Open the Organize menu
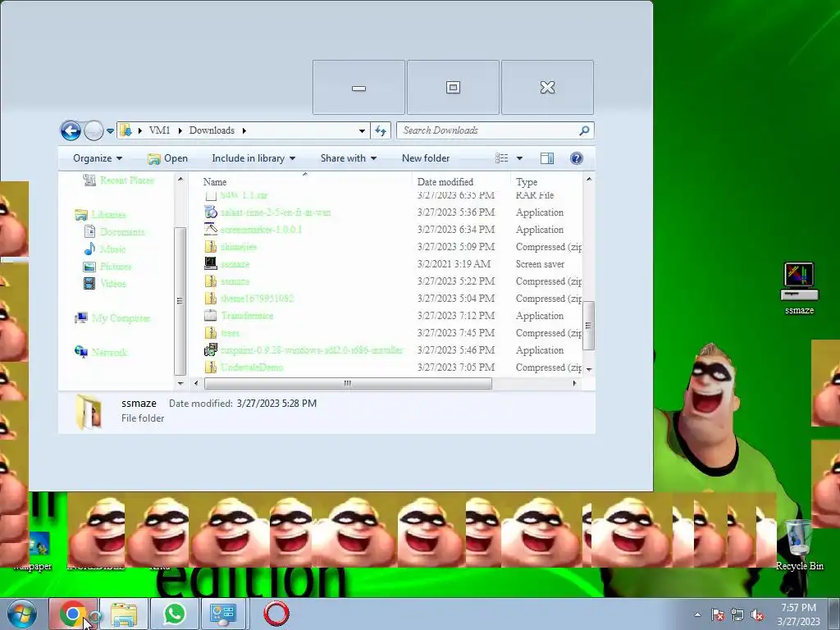Screen dimensions: 840x630 point(98,158)
